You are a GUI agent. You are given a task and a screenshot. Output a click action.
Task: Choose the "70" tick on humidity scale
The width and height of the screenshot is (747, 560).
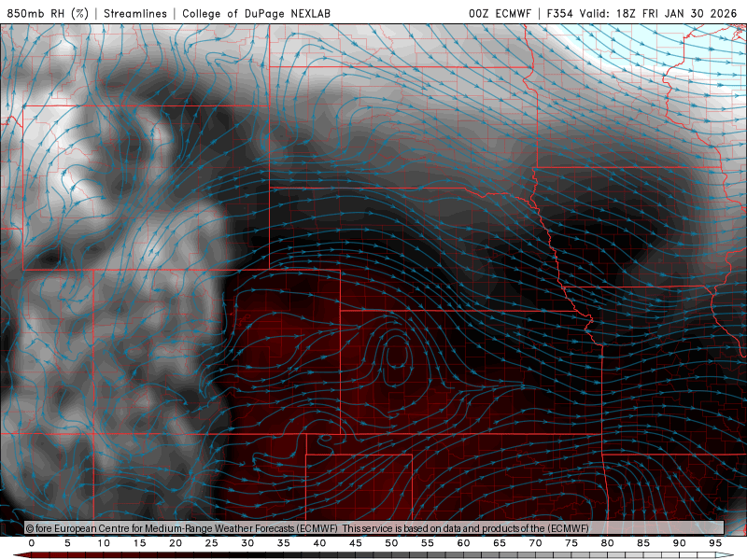pyautogui.click(x=535, y=543)
